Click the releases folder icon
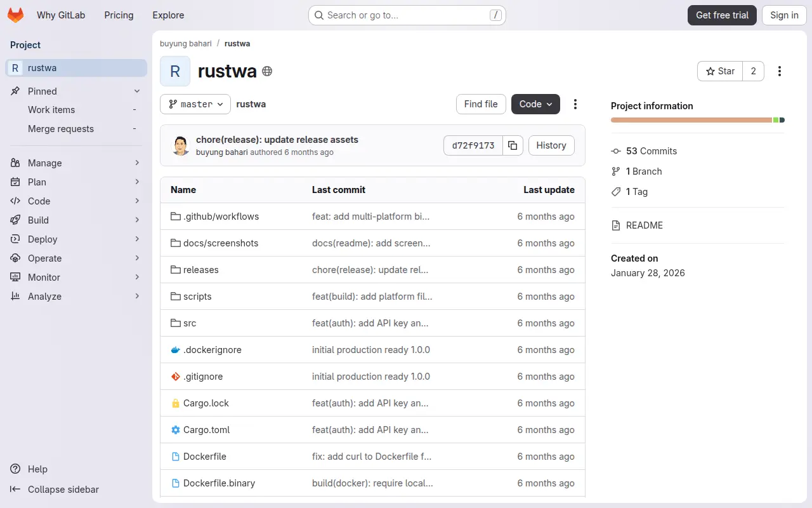Viewport: 812px width, 508px height. [176, 270]
